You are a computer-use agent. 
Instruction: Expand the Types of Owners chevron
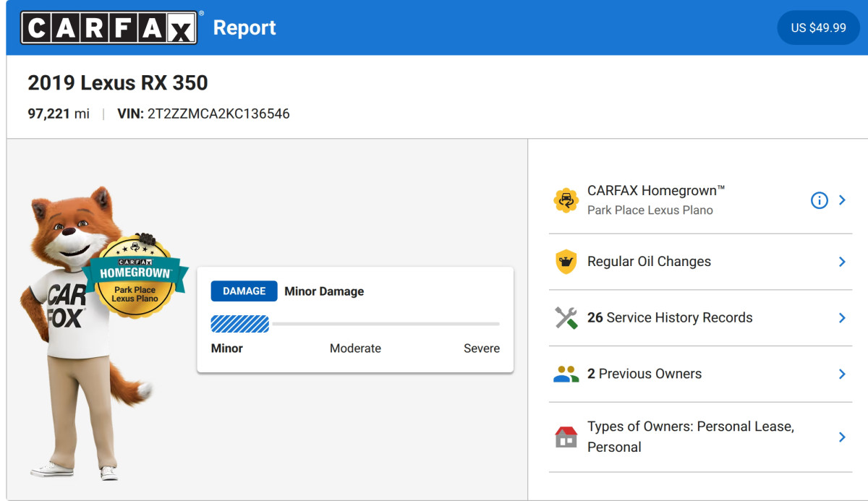(x=842, y=437)
